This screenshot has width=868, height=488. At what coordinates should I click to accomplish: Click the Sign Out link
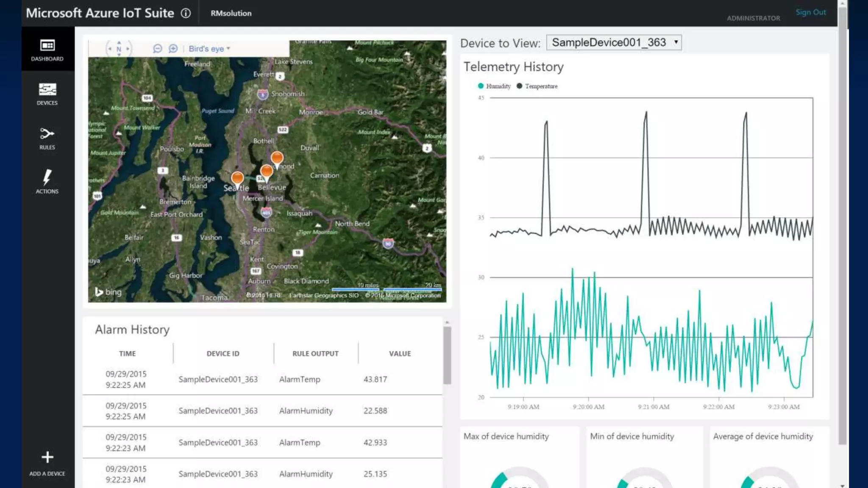pos(810,12)
